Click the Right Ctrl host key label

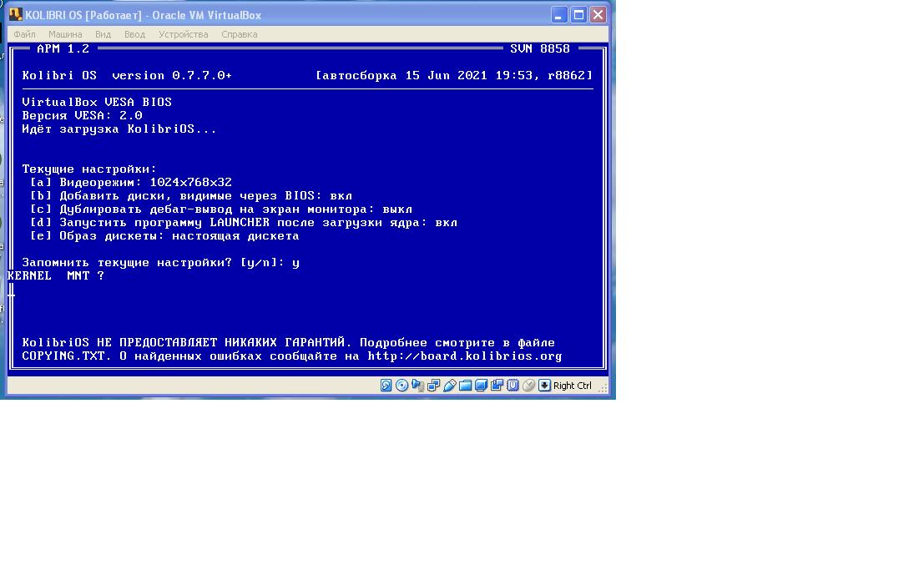tap(573, 386)
